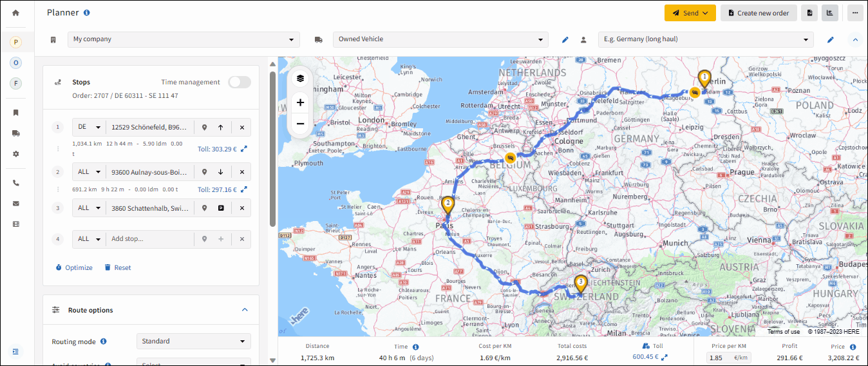Open the Routing mode Standard dropdown
The width and height of the screenshot is (868, 366).
pos(194,342)
